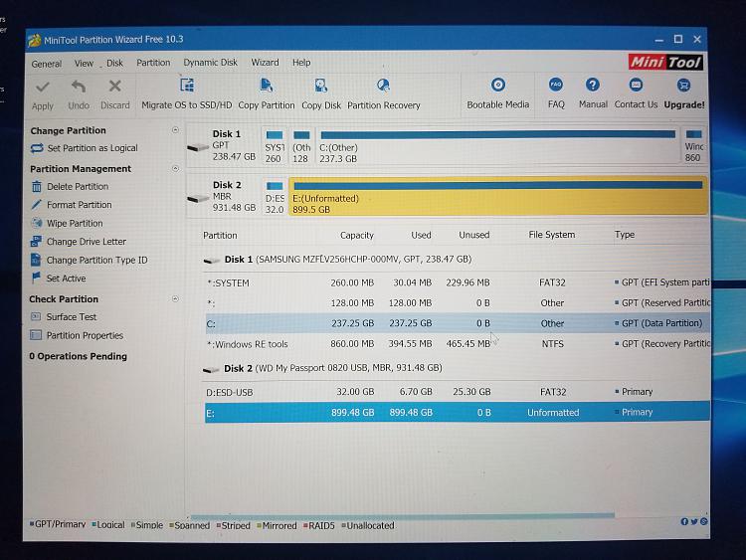
Task: Open the Disk menu
Action: tap(114, 63)
